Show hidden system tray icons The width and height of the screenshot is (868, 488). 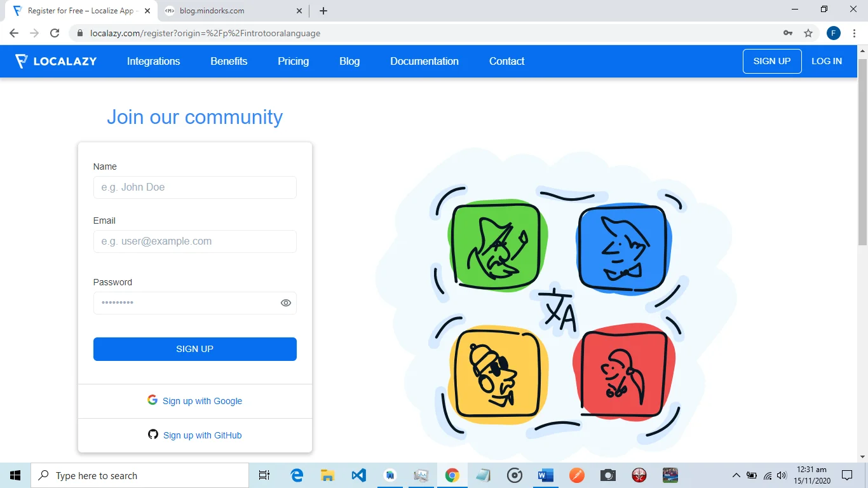coord(736,475)
